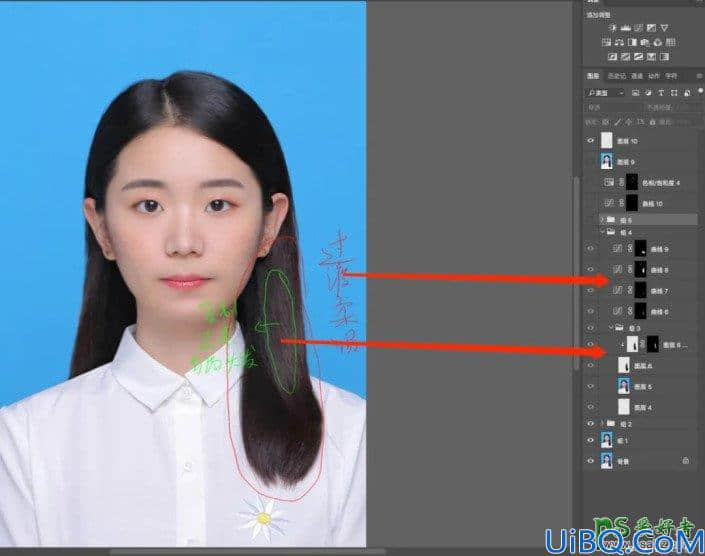
Task: Toggle visibility of group 组 2
Action: click(590, 424)
